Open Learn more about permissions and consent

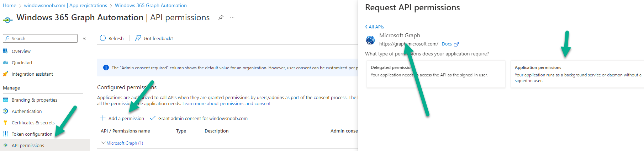coord(226,104)
